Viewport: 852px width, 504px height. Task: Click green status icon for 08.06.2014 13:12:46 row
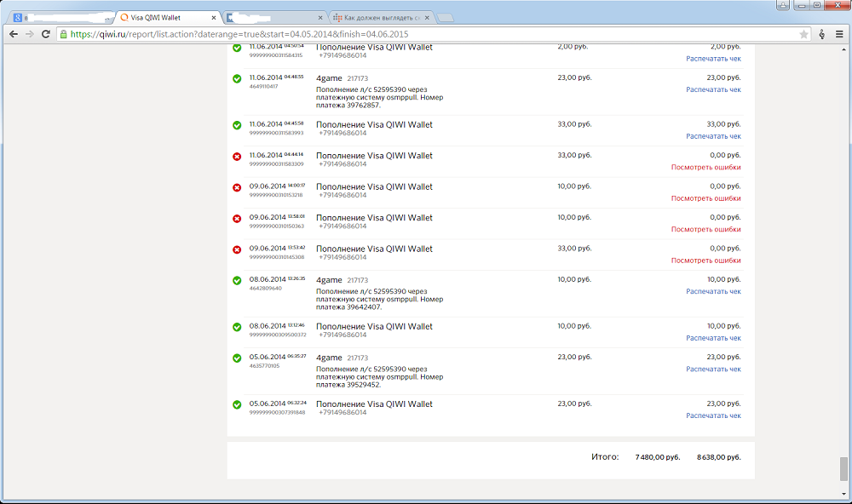(237, 327)
